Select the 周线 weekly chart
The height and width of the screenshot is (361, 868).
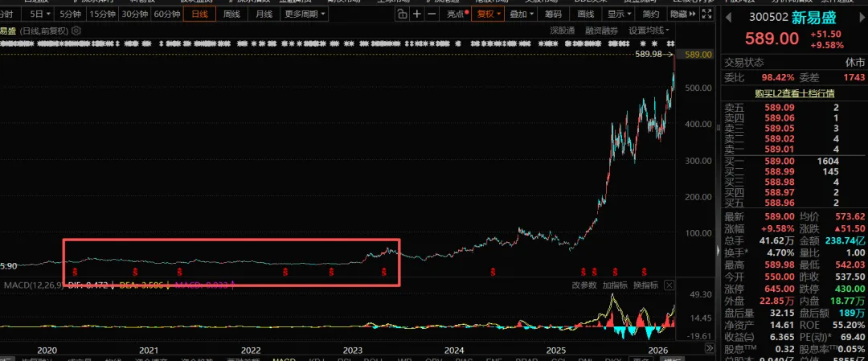coord(231,14)
